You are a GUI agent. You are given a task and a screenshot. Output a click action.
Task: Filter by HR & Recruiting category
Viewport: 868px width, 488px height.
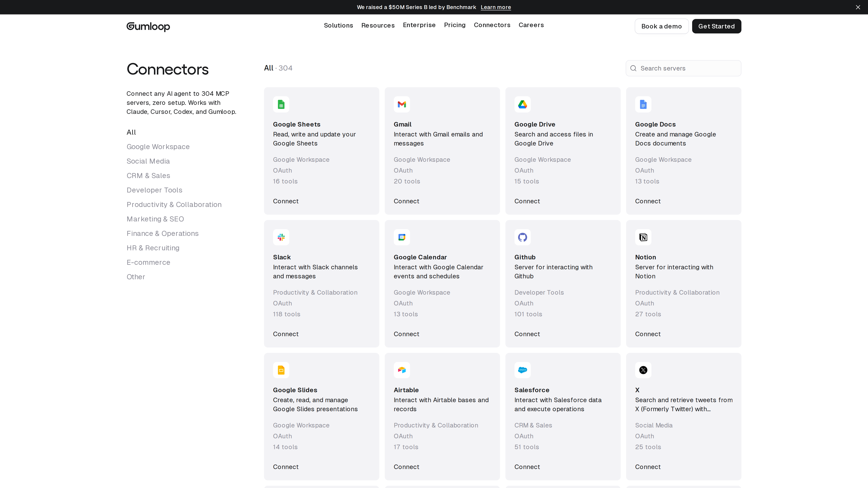click(x=153, y=248)
